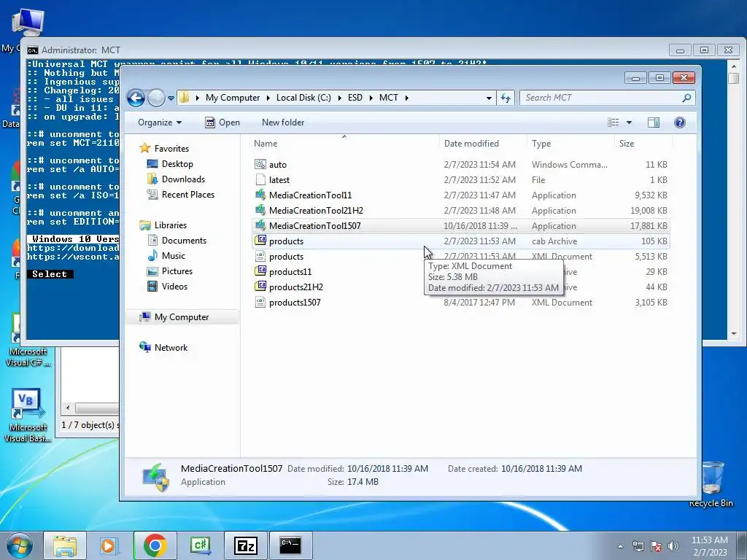Select the products cab archive icon
The width and height of the screenshot is (747, 560).
tap(260, 241)
